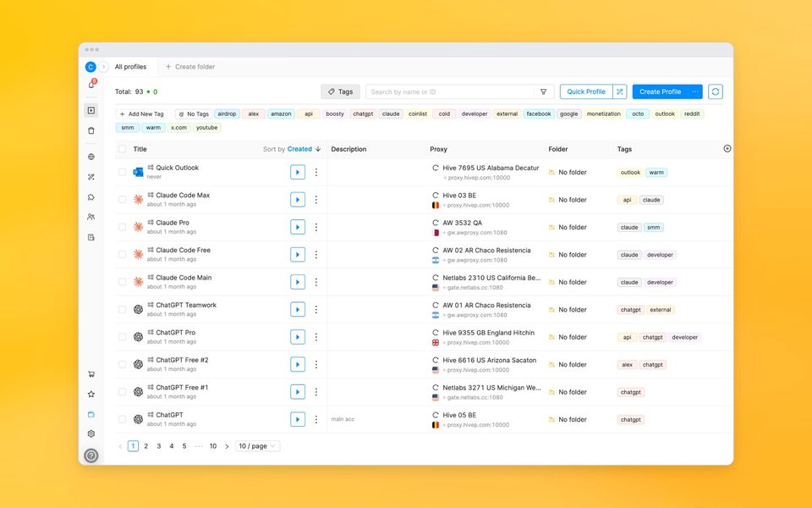Jump to page 10 in pagination

pyautogui.click(x=213, y=446)
